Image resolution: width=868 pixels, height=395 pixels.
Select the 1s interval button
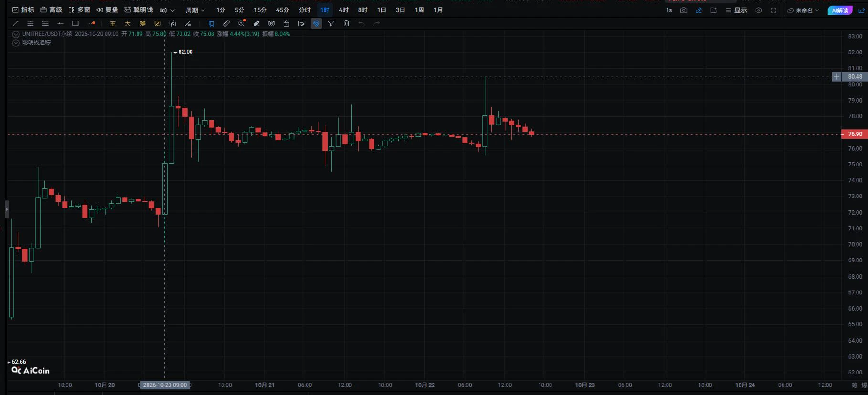click(669, 10)
